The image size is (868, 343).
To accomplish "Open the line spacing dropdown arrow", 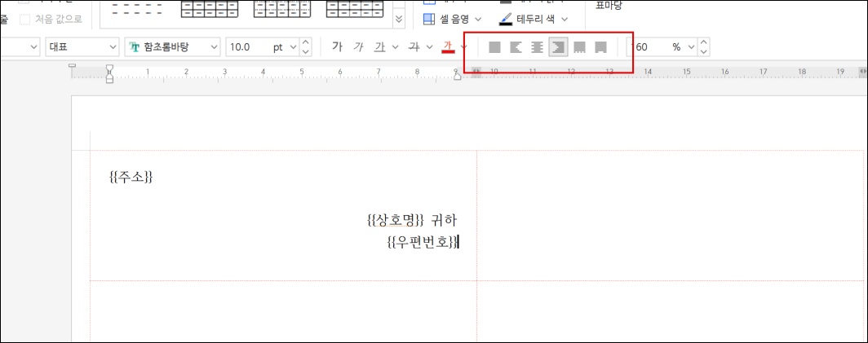I will 691,47.
